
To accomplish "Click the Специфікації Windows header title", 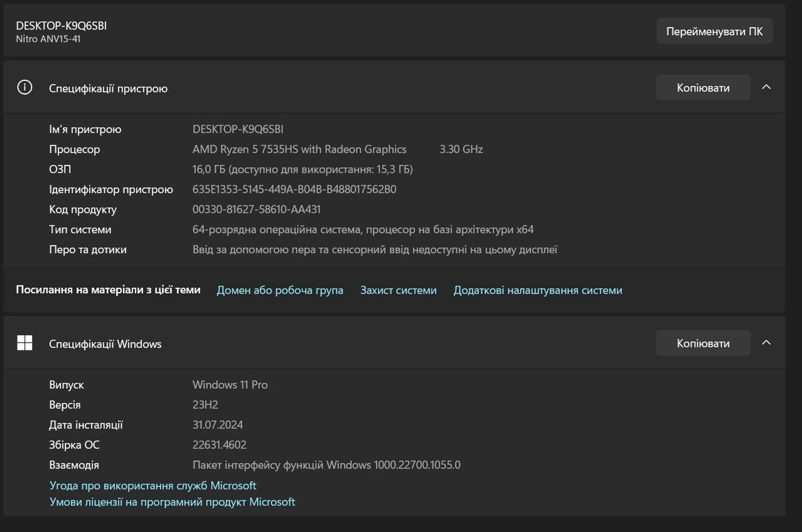I will click(105, 344).
